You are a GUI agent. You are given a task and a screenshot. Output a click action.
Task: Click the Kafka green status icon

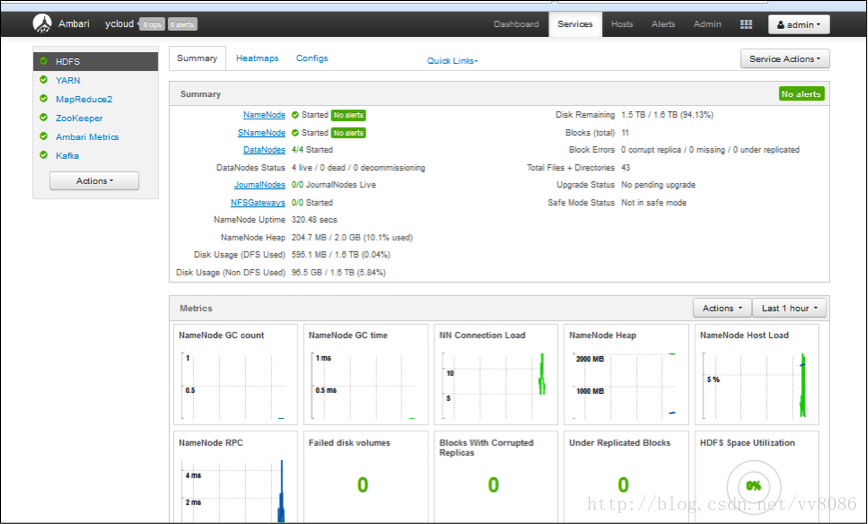click(44, 155)
